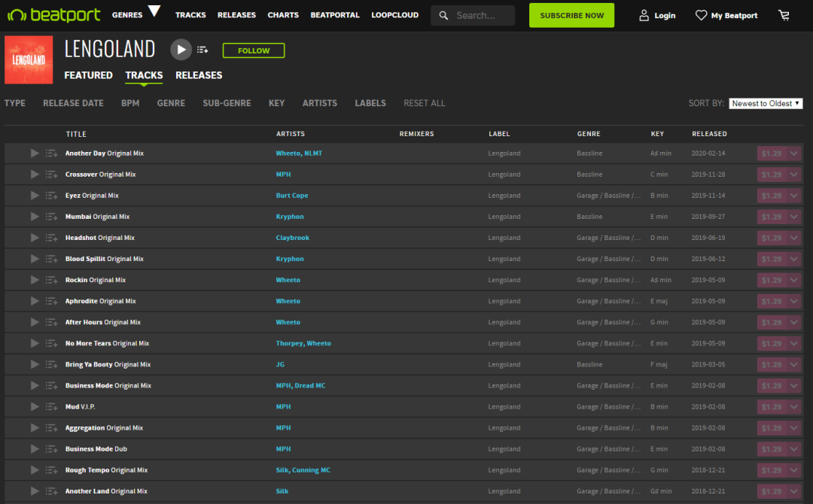Click the Login user icon

pyautogui.click(x=644, y=16)
